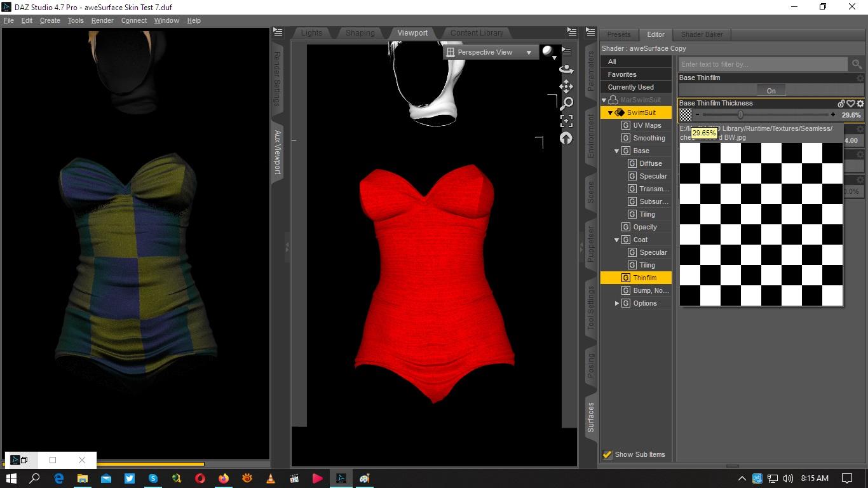Viewport: 868px width, 488px height.
Task: Select the Currently Used filter
Action: point(630,87)
